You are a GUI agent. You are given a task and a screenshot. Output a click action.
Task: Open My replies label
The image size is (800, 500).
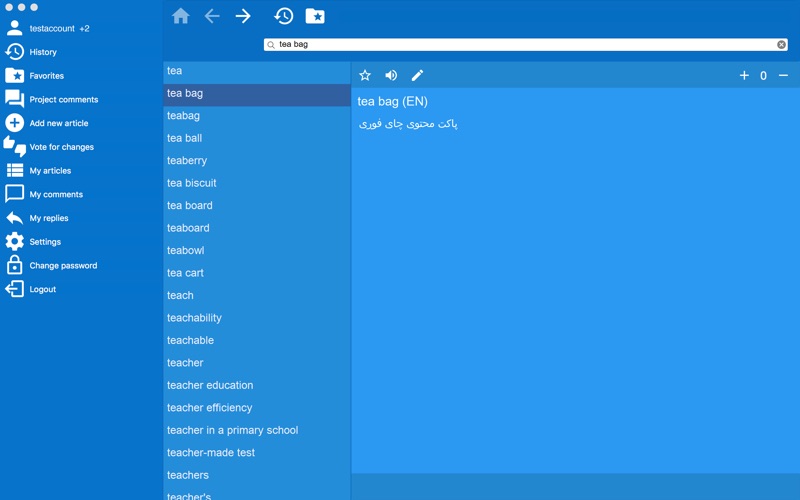coord(49,218)
